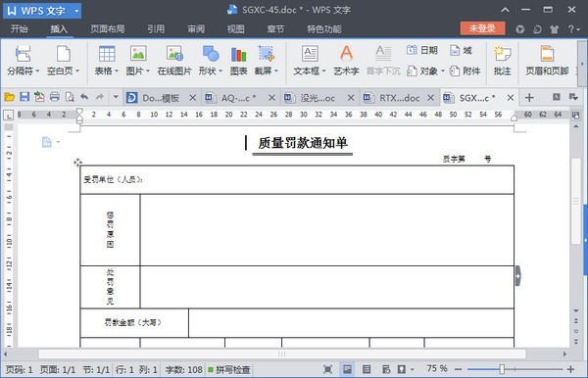Click the 未登录 login button
The height and width of the screenshot is (378, 588).
(x=482, y=28)
